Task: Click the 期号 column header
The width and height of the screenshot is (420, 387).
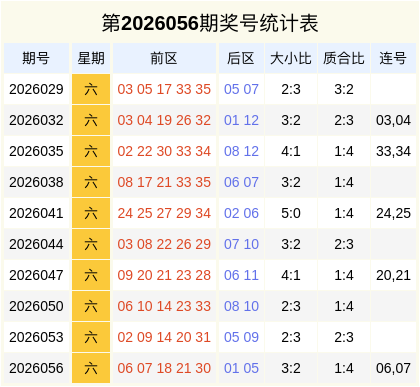Action: pos(36,58)
